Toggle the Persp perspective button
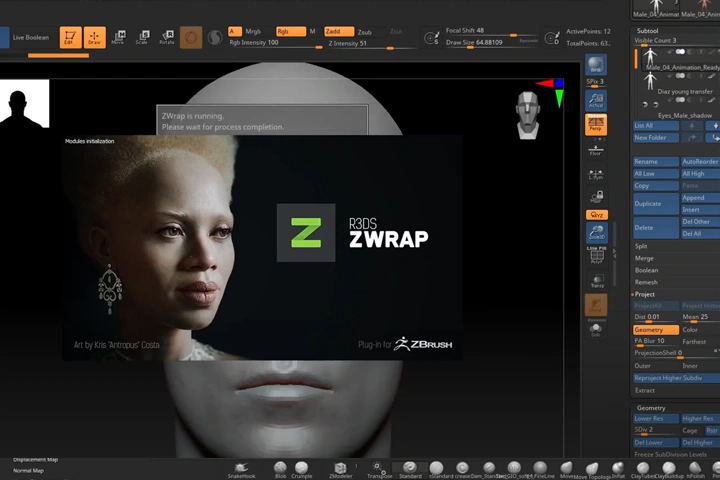 pyautogui.click(x=596, y=124)
